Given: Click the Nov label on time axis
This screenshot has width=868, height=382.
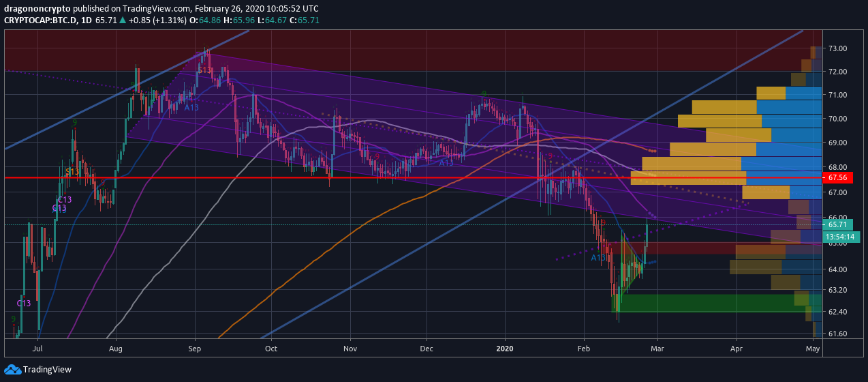Looking at the screenshot, I should pyautogui.click(x=350, y=348).
